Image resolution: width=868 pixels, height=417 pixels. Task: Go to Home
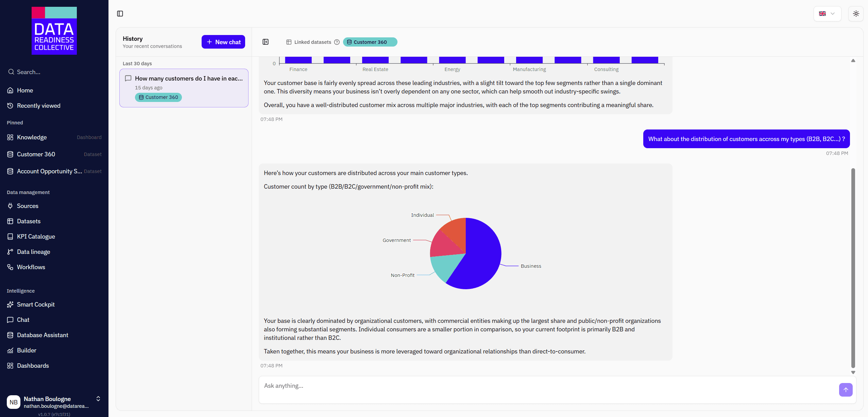click(x=54, y=90)
